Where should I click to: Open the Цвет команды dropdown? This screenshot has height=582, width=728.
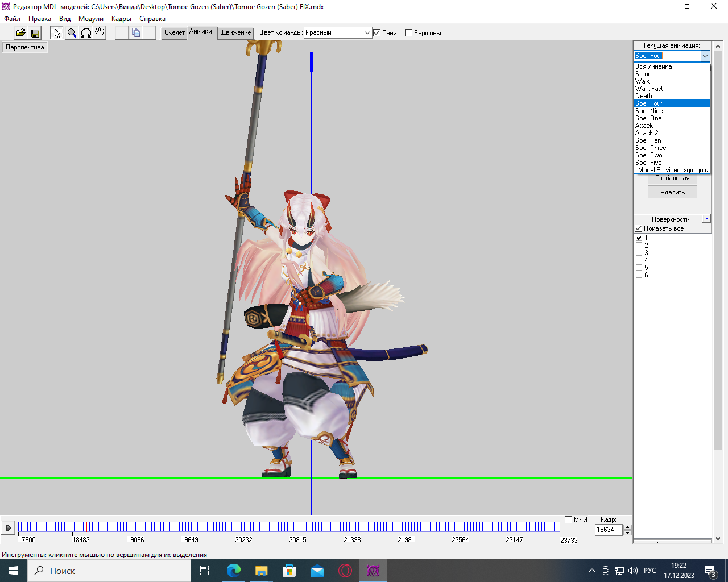[338, 33]
